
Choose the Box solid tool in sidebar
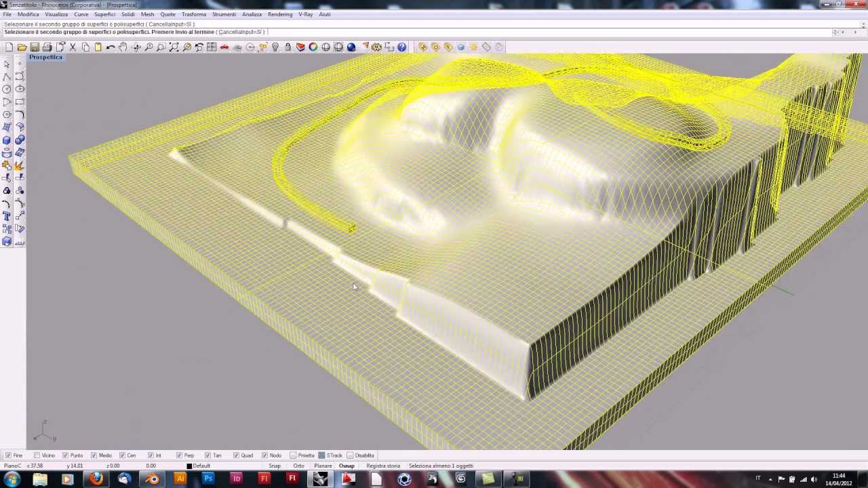(7, 140)
